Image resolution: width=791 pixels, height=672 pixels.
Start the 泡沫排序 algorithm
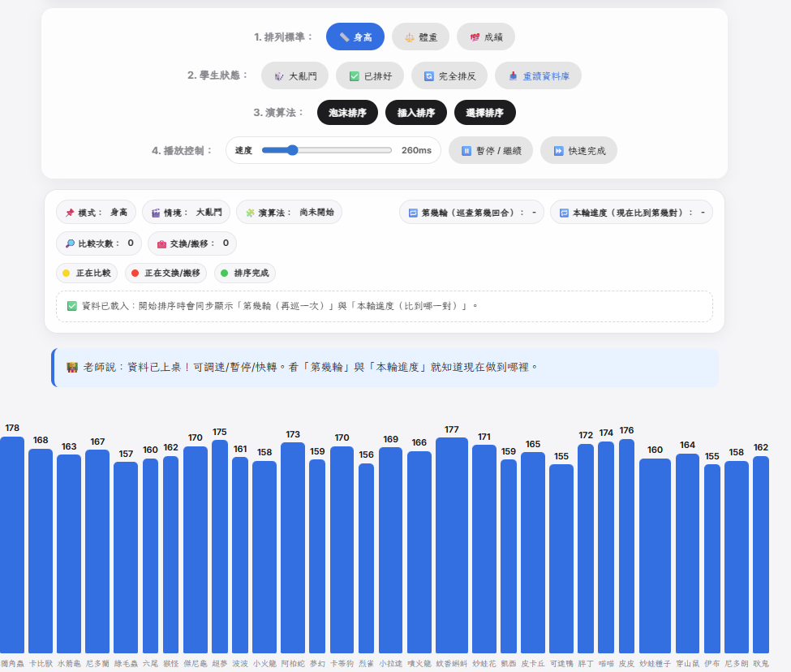pyautogui.click(x=347, y=113)
